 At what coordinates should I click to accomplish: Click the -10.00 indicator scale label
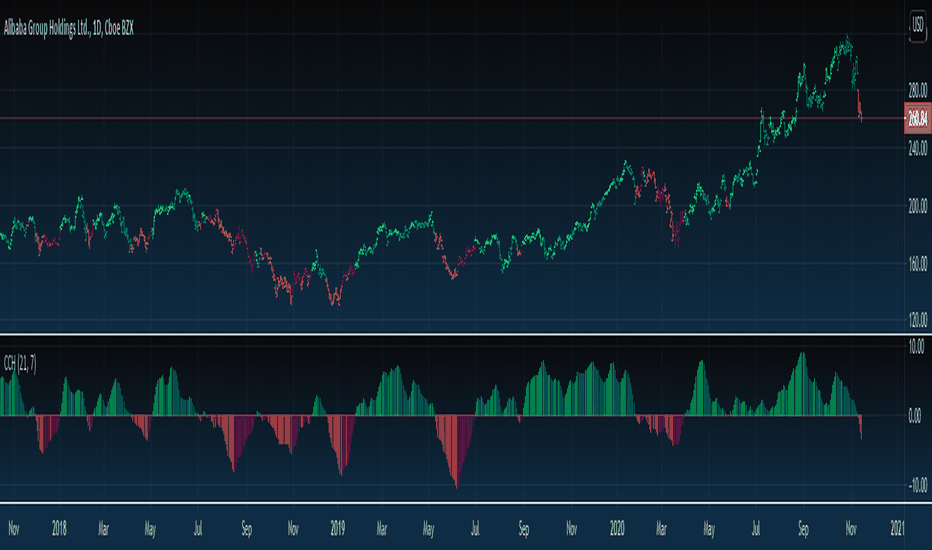916,485
